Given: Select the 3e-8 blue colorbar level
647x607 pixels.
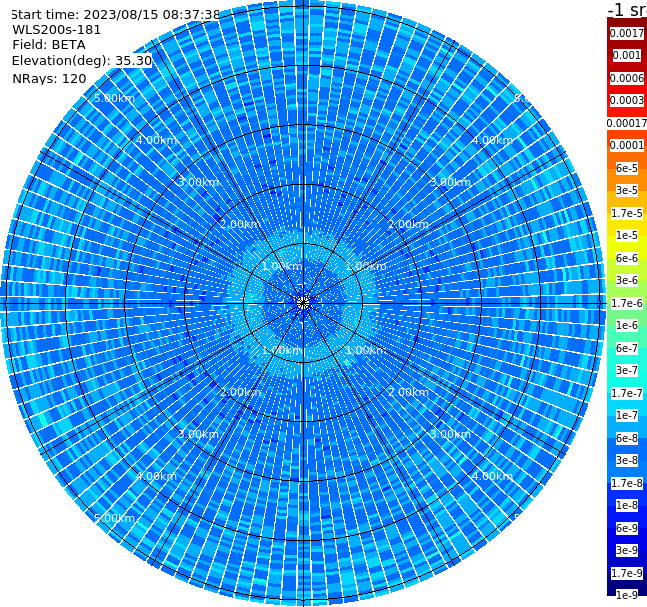Looking at the screenshot, I should [627, 460].
